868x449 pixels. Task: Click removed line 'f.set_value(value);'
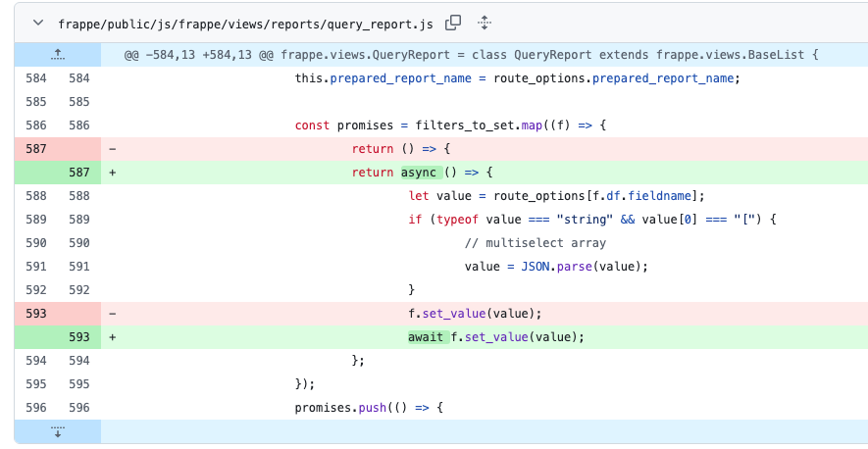click(x=475, y=314)
